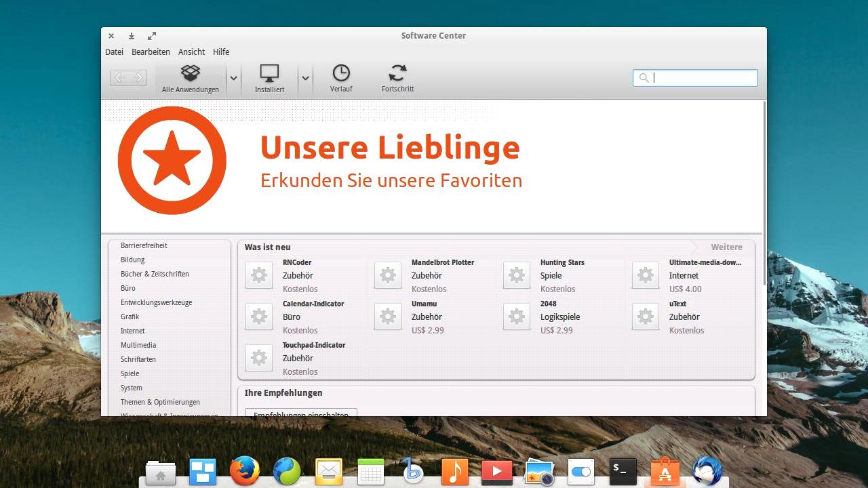The width and height of the screenshot is (868, 488).
Task: Open the Alle Anwendungen section icon
Action: pos(190,73)
